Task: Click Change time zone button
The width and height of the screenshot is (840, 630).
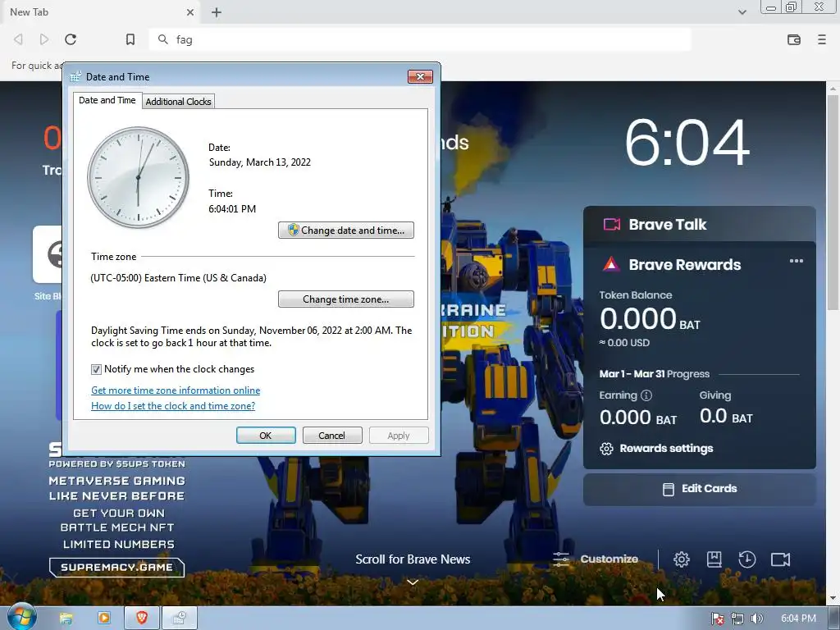Action: click(346, 299)
